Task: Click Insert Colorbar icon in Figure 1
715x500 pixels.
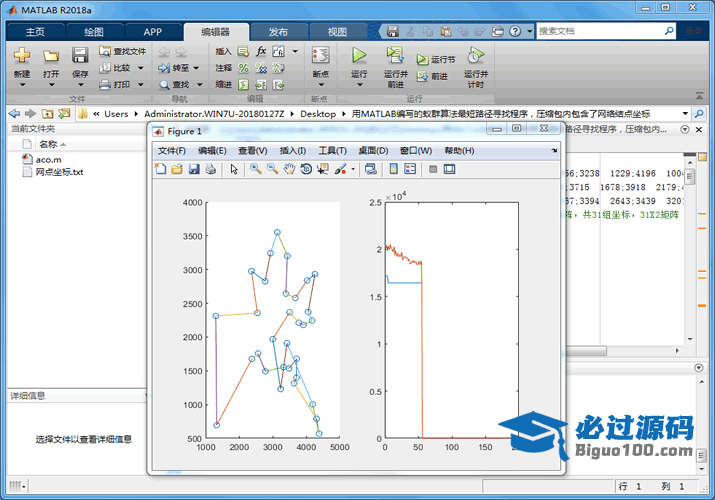Action: coord(394,169)
